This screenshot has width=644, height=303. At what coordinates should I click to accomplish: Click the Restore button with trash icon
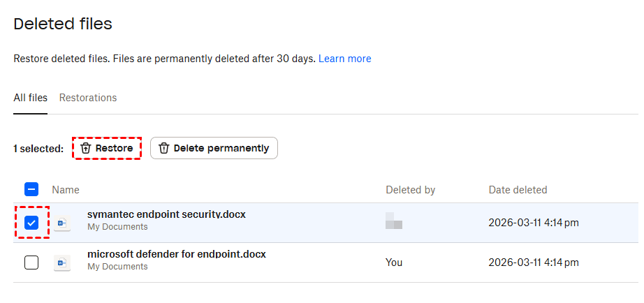pos(107,148)
